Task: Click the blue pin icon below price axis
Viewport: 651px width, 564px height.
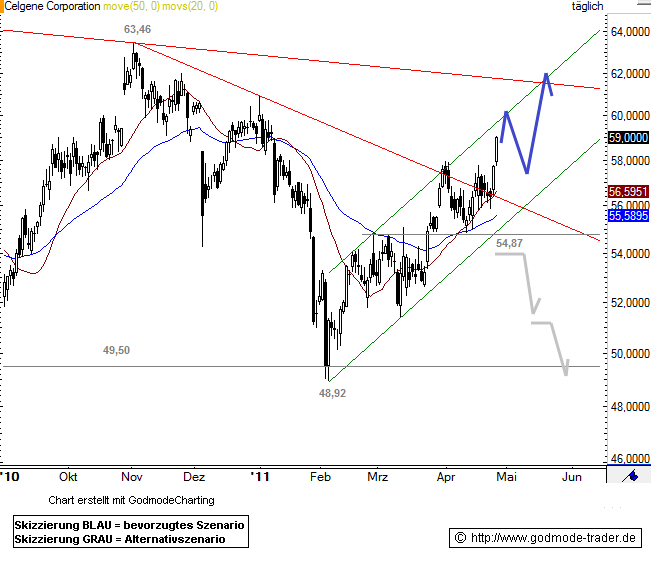Action: tap(630, 477)
